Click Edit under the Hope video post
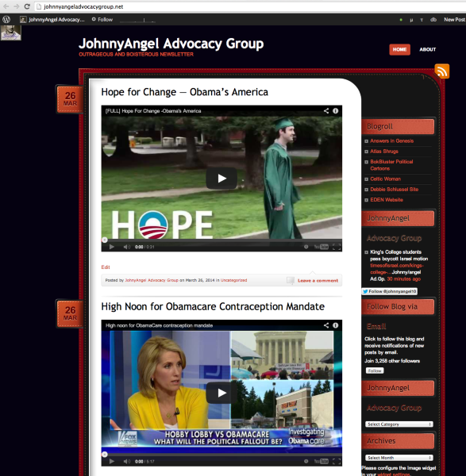This screenshot has width=466, height=476. coord(106,267)
